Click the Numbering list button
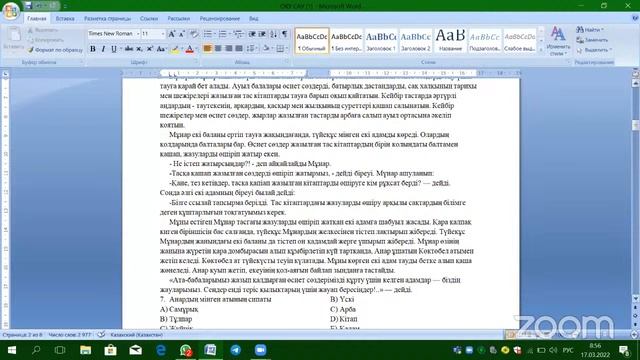Screen dimensions: 640x360 click(x=222, y=34)
